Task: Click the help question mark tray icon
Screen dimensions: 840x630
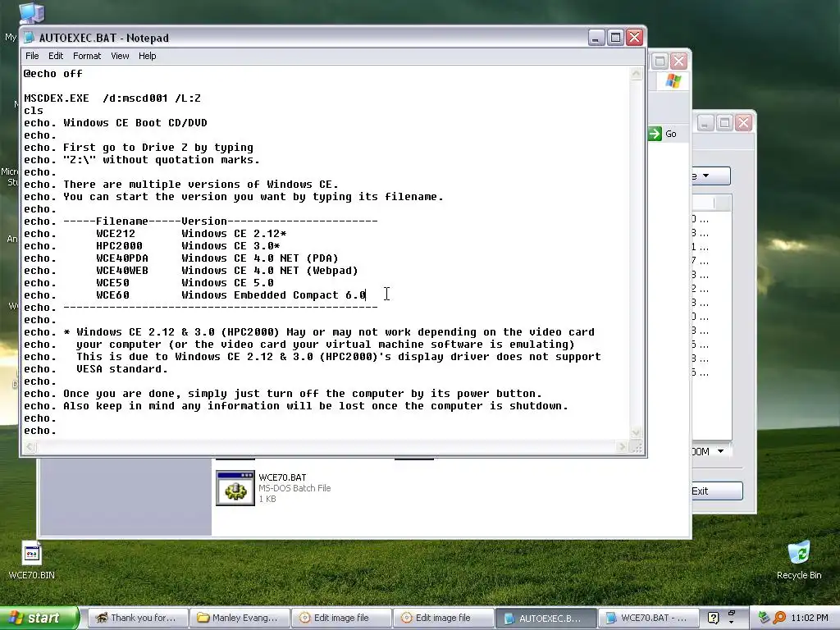Action: (x=713, y=618)
